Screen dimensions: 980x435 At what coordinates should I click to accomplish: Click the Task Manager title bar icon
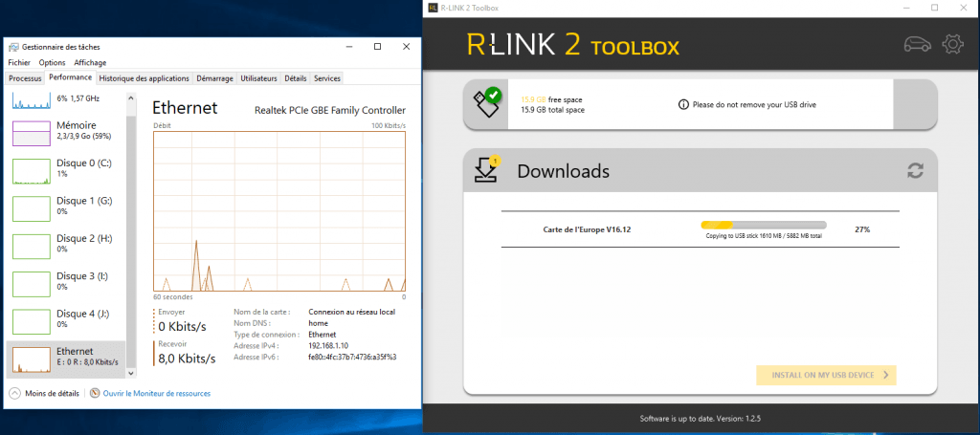pos(13,47)
